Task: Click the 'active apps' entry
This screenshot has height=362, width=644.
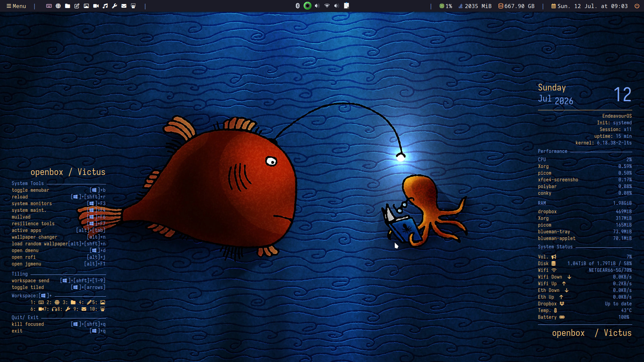Action: [x=26, y=230]
